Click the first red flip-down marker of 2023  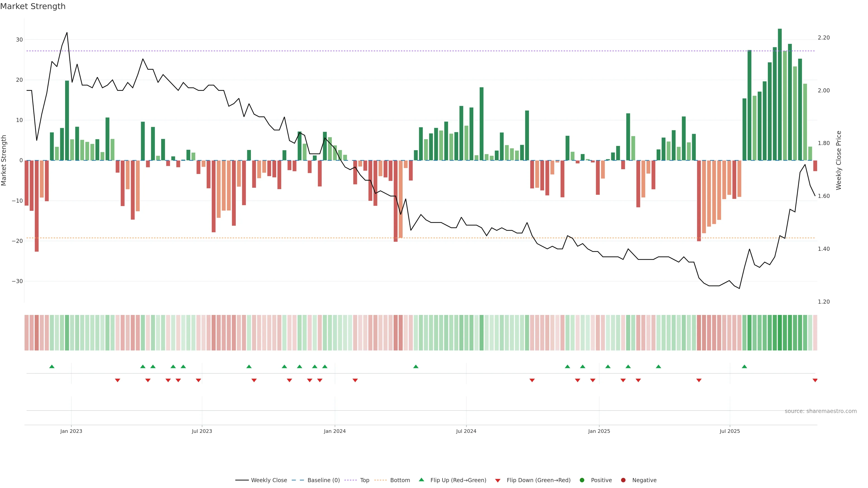[118, 380]
